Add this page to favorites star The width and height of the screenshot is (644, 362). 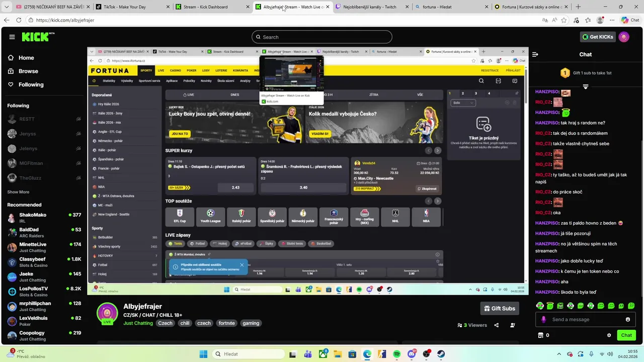click(x=564, y=20)
